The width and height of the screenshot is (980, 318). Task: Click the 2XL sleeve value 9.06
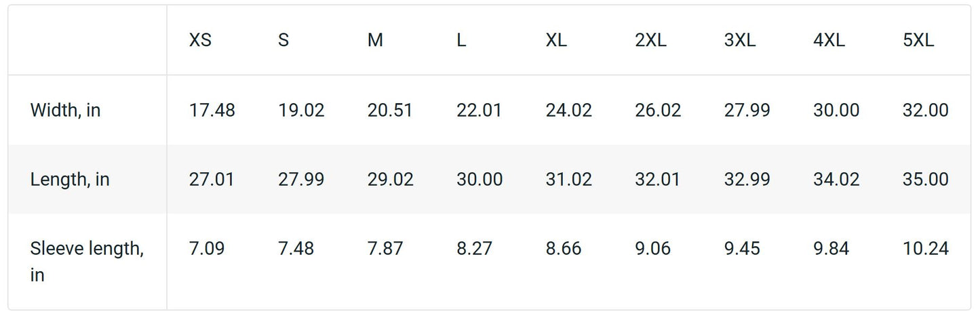652,249
